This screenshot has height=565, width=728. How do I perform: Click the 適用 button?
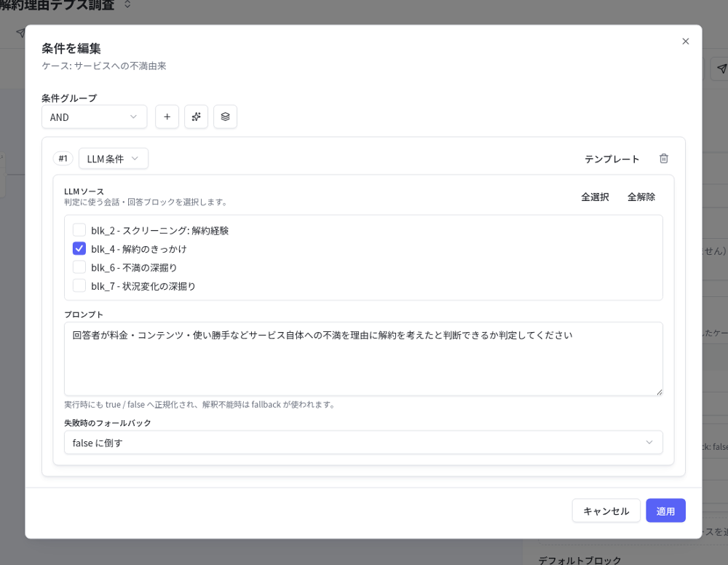coord(665,510)
